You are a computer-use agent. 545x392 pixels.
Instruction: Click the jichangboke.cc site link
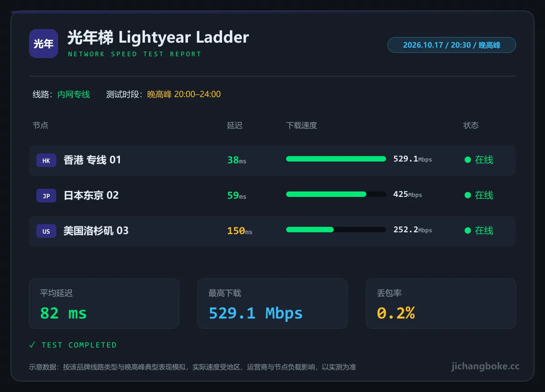(486, 367)
